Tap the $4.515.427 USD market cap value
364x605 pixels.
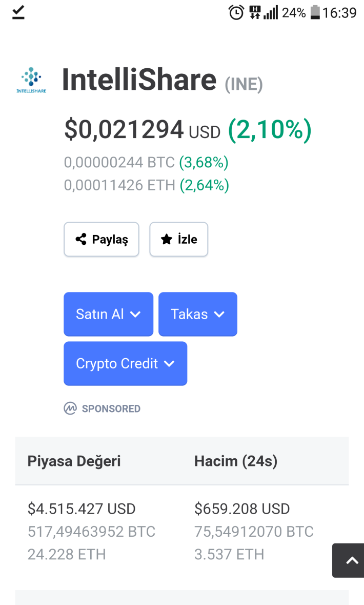82,509
